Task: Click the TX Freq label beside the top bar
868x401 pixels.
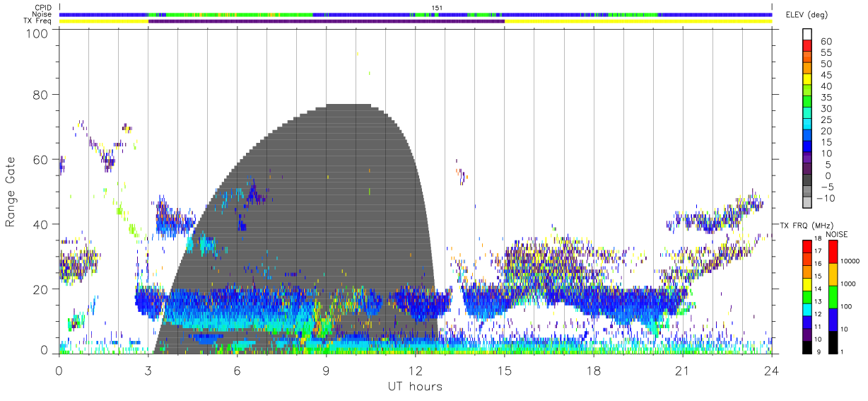Action: 39,21
